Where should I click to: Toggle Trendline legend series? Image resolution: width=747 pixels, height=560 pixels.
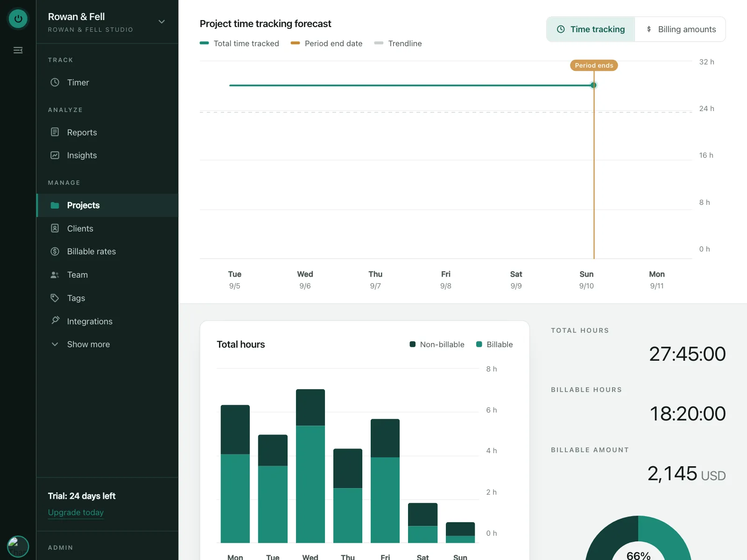pyautogui.click(x=398, y=43)
